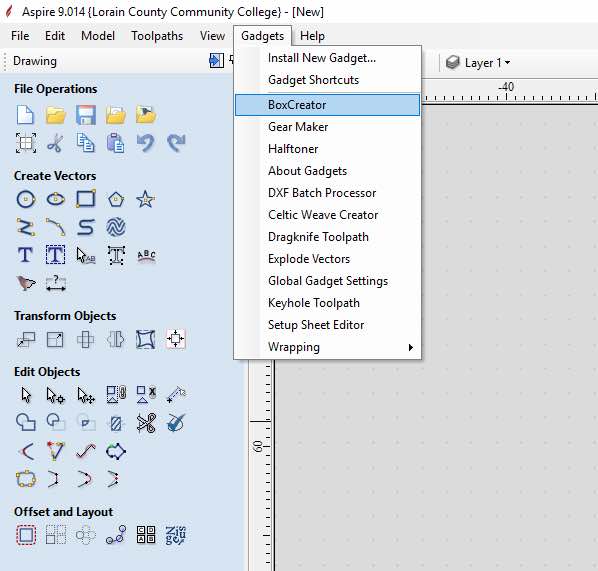This screenshot has height=571, width=598.
Task: Select the Draw Arc tool
Action: click(x=56, y=227)
